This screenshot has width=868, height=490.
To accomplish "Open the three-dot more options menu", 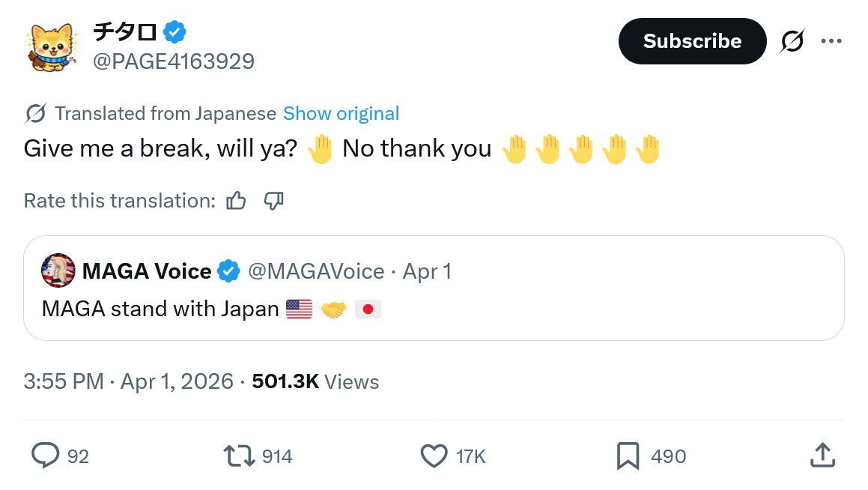I will tap(831, 41).
